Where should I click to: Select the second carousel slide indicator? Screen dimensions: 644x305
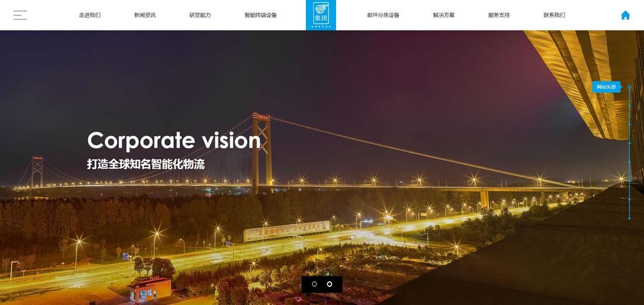tap(330, 284)
